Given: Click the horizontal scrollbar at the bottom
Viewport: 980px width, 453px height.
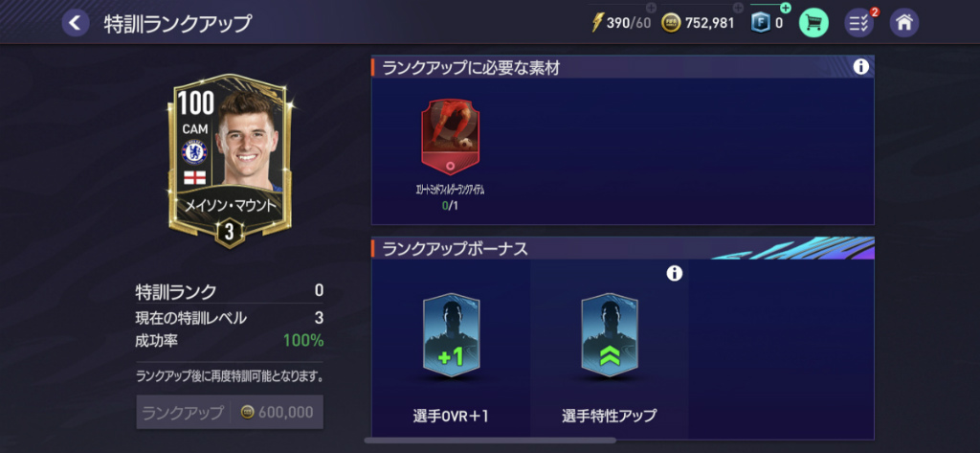Looking at the screenshot, I should click(490, 441).
